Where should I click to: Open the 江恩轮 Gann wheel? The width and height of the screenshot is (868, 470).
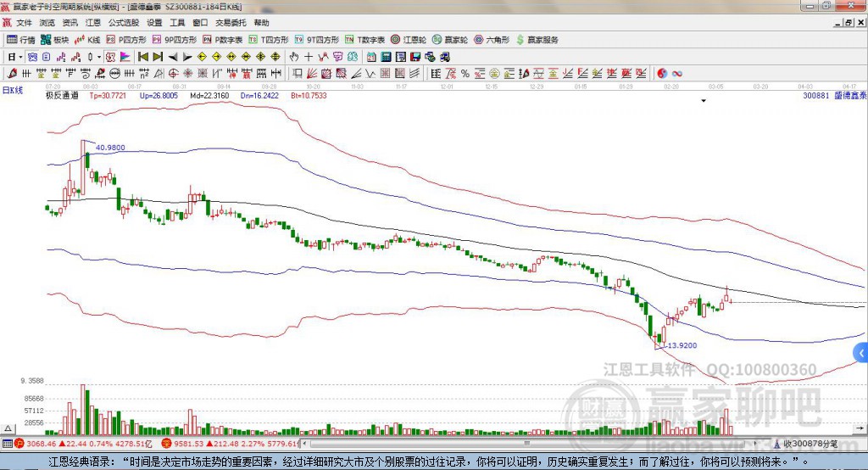coord(409,40)
